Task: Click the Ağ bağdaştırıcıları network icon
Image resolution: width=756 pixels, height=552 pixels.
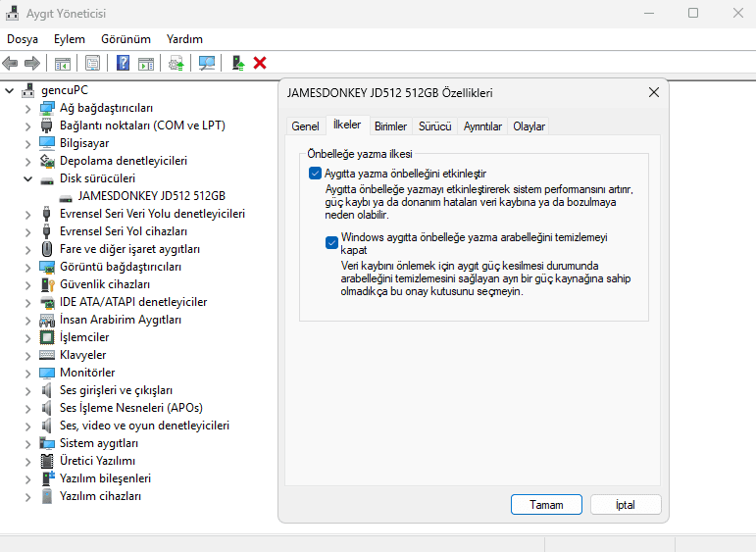Action: tap(47, 108)
